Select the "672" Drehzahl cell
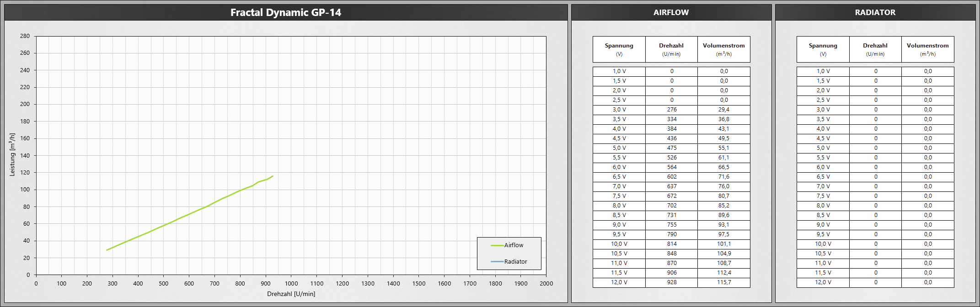 671,196
